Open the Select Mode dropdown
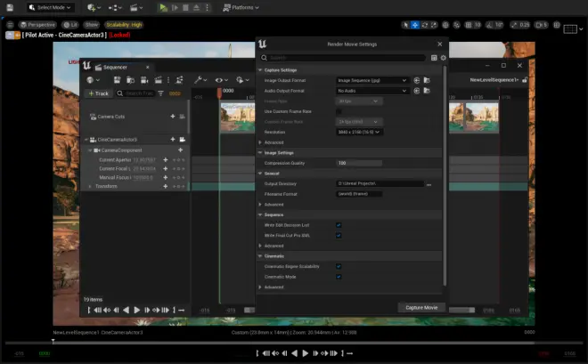This screenshot has width=588, height=364. (50, 7)
